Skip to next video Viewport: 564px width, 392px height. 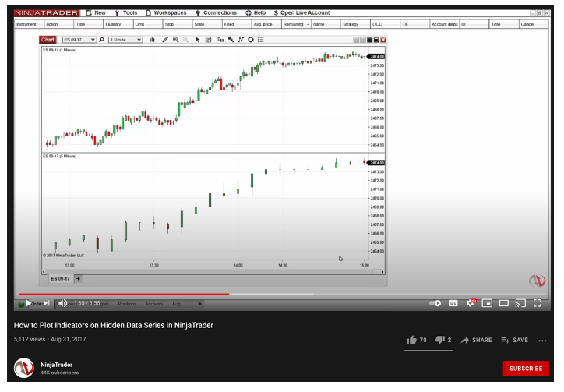(x=47, y=303)
